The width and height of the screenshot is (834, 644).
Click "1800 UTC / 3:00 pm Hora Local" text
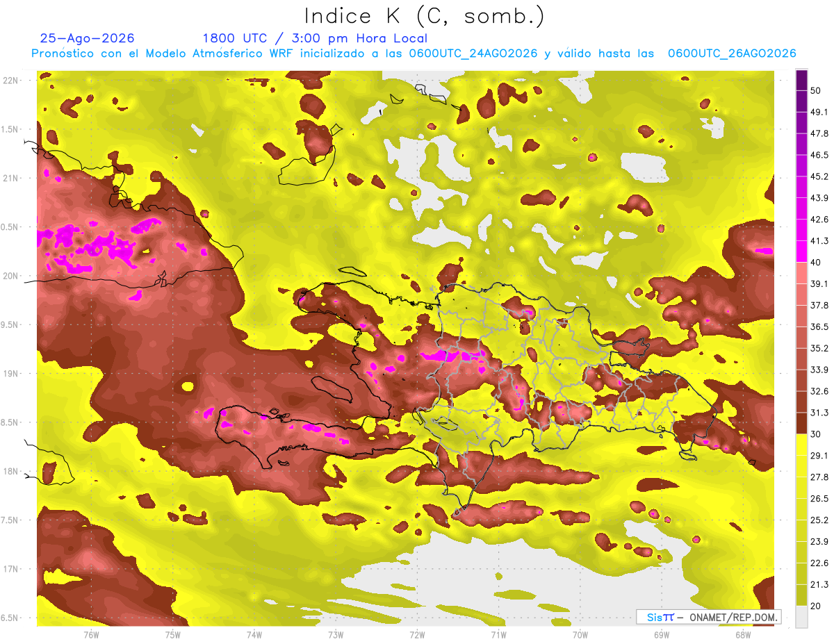(315, 38)
